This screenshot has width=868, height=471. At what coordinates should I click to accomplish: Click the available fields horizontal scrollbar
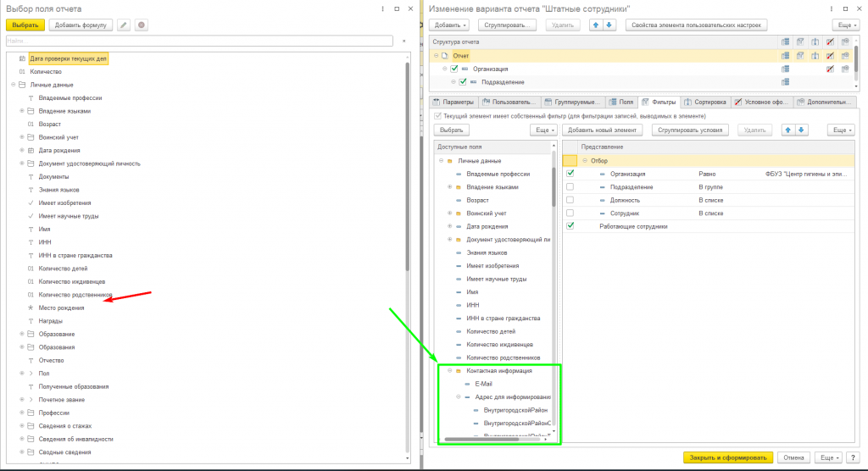pos(481,440)
